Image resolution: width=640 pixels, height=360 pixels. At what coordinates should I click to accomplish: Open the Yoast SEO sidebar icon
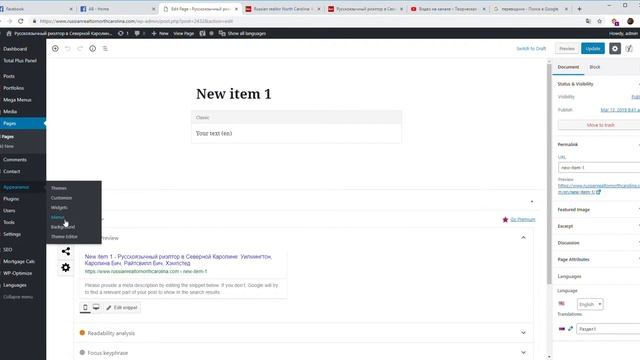point(629,49)
